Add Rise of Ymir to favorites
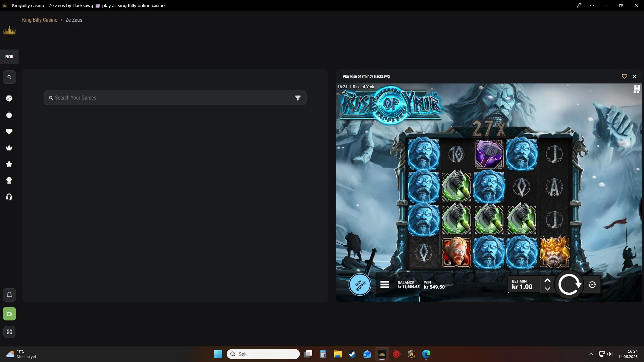644x362 pixels. 624,76
